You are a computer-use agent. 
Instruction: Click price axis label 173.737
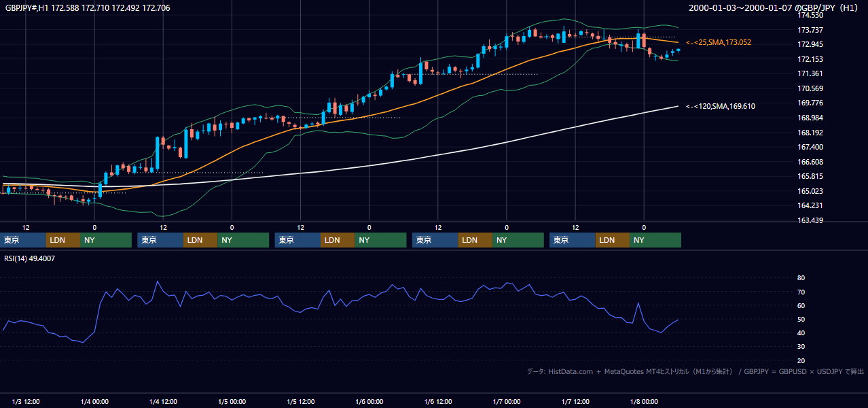810,30
